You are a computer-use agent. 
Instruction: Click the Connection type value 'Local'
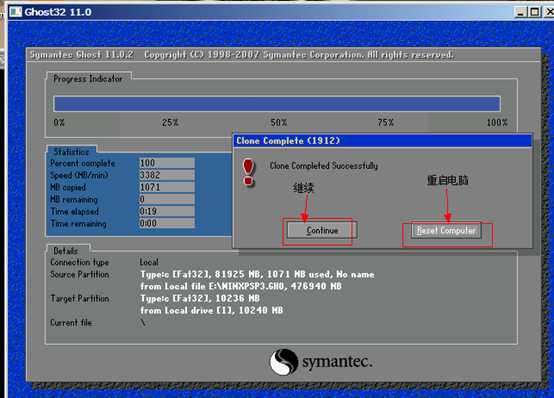click(149, 262)
